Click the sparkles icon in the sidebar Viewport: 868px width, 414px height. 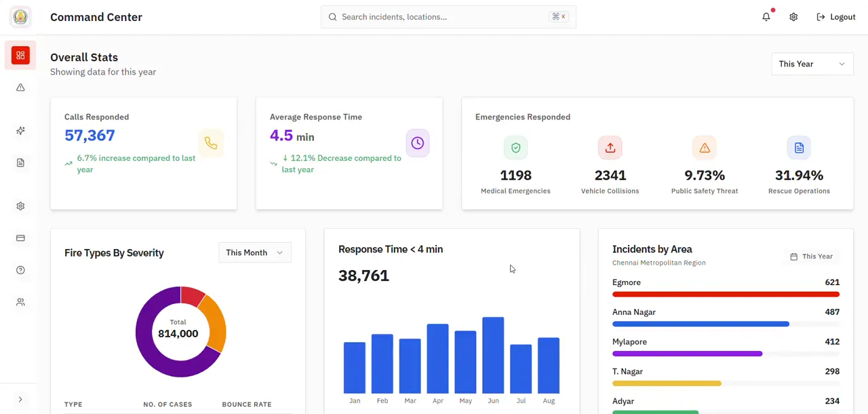point(20,130)
